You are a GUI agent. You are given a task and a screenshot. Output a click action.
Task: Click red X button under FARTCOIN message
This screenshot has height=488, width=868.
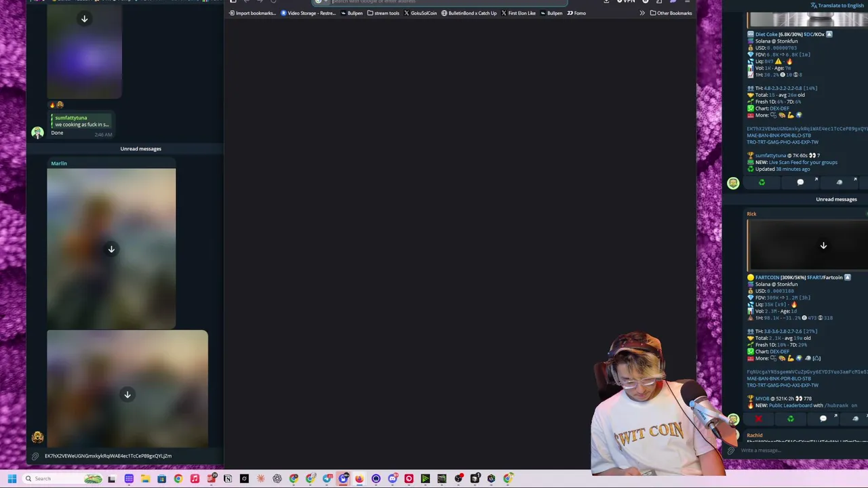tap(758, 419)
